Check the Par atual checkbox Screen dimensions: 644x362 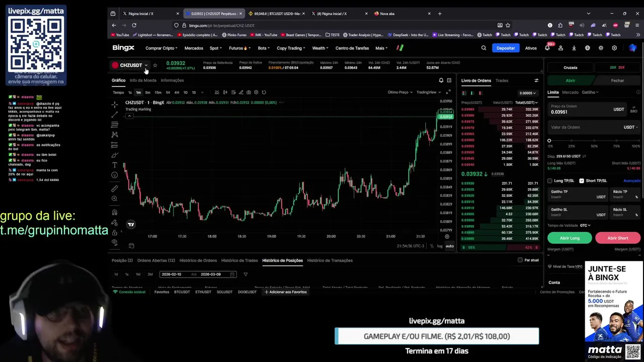520,260
